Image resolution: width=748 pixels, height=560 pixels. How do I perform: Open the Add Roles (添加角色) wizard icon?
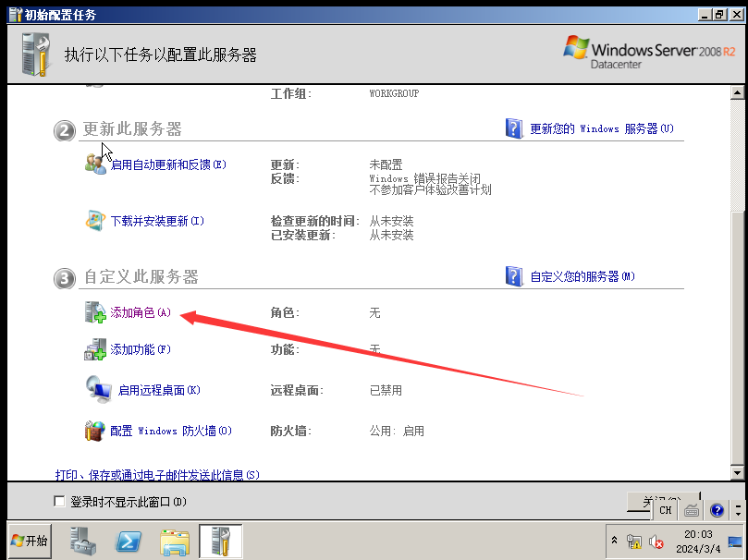point(95,312)
